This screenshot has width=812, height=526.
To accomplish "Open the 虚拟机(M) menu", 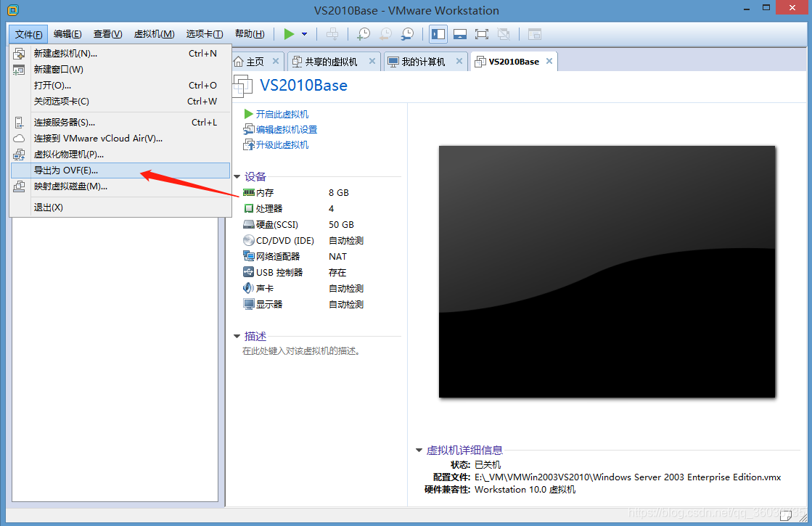I will coord(154,34).
